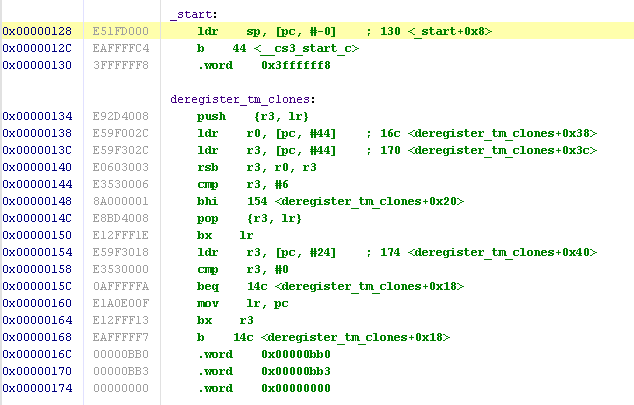Select the branch to __cs3_start_c instruction
Screen dimensions: 634x405
[x=278, y=48]
